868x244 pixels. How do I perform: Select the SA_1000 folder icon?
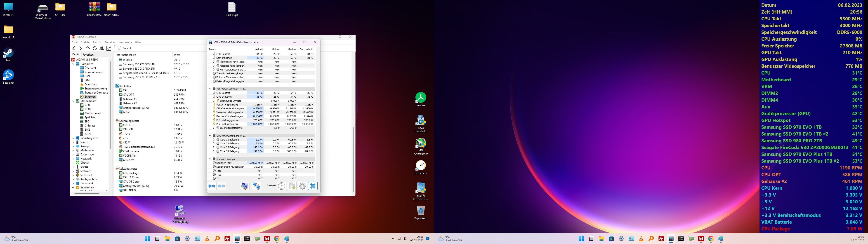(x=60, y=9)
